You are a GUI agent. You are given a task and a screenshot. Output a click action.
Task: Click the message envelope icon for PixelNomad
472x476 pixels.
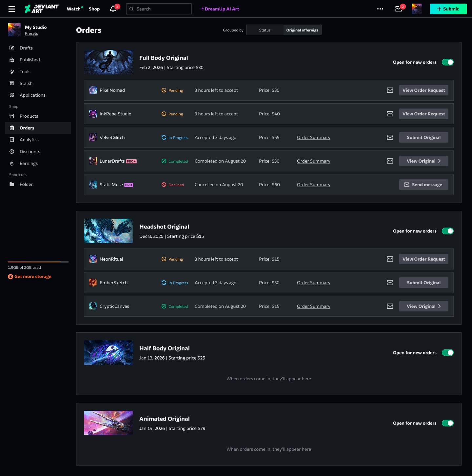click(x=390, y=90)
